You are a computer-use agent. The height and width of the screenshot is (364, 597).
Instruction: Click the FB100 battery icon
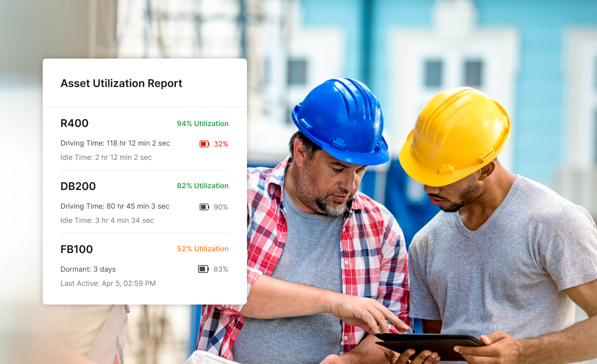coord(203,269)
